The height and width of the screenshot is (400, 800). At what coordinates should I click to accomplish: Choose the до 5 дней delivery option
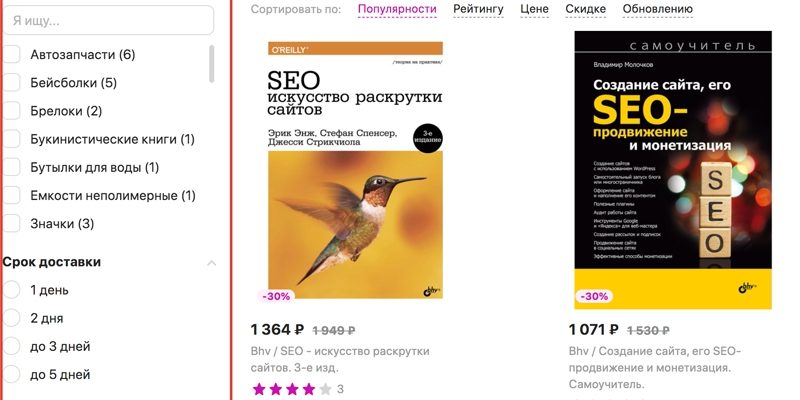tap(12, 374)
